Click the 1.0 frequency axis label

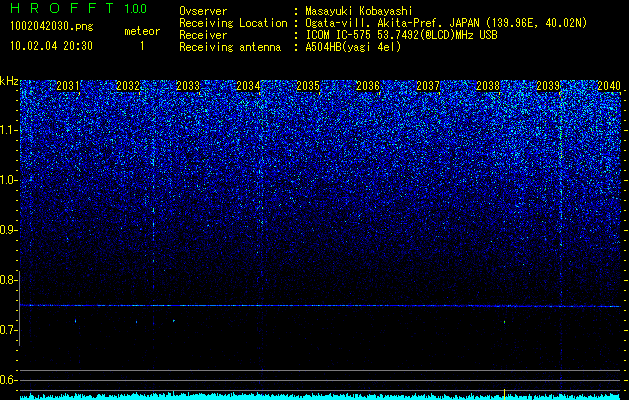[9, 180]
